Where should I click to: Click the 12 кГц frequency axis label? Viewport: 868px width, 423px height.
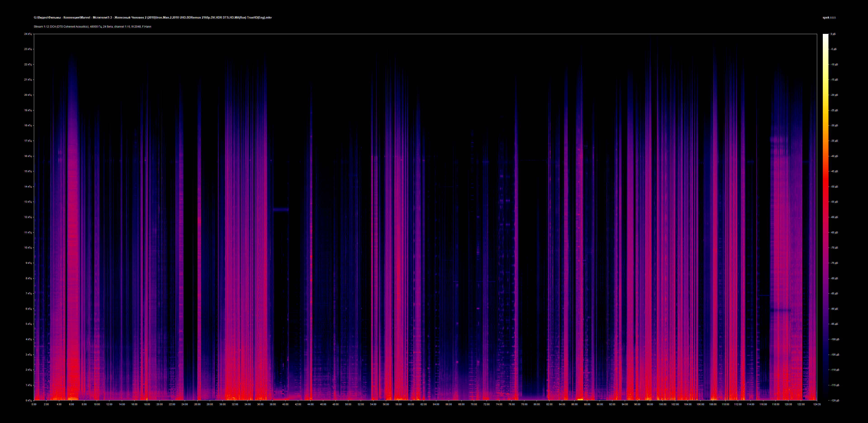pos(28,217)
